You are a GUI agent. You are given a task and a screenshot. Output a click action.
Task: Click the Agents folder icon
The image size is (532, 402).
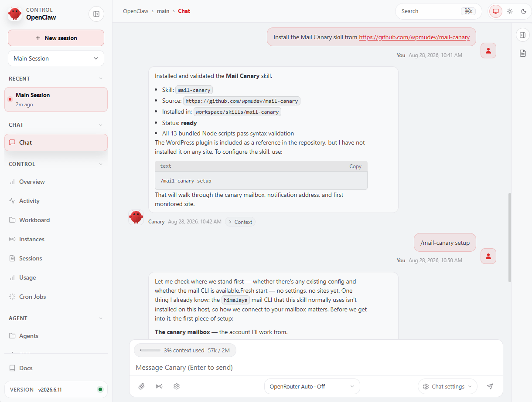pyautogui.click(x=12, y=336)
